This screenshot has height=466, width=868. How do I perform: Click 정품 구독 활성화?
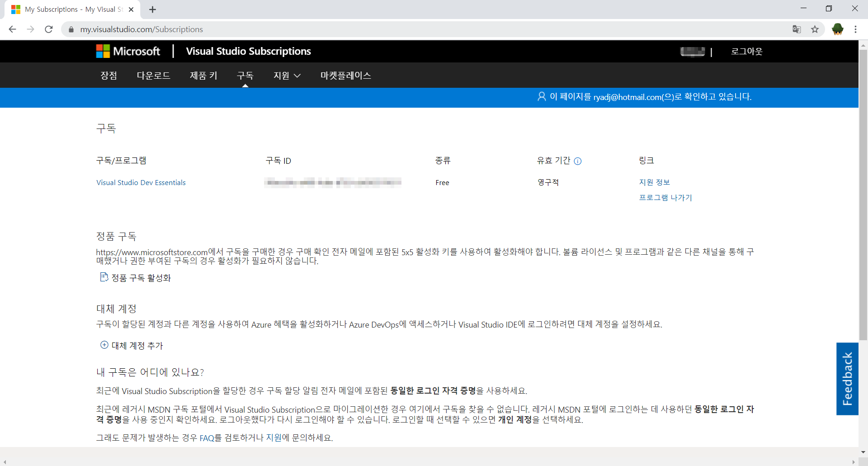click(141, 278)
